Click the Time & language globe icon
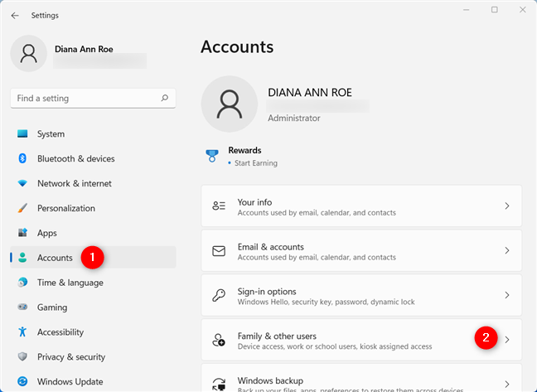The height and width of the screenshot is (392, 537). (x=22, y=283)
